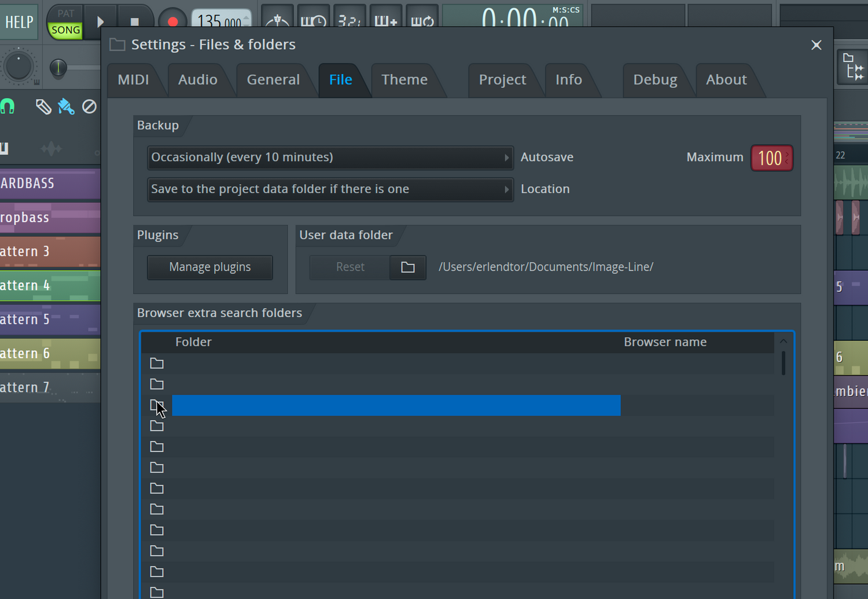Click the metronome icon in the top toolbar
Image resolution: width=868 pixels, height=599 pixels.
click(x=277, y=20)
